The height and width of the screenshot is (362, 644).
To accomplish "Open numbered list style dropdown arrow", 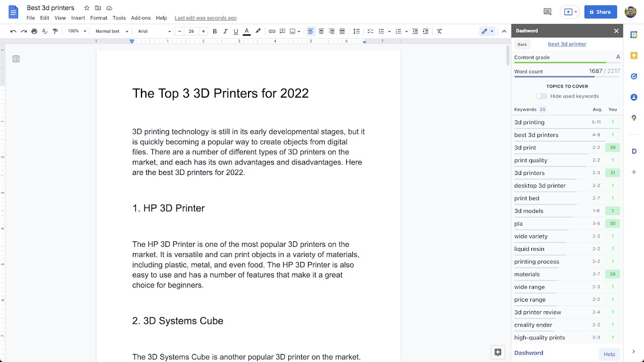I will click(x=407, y=31).
